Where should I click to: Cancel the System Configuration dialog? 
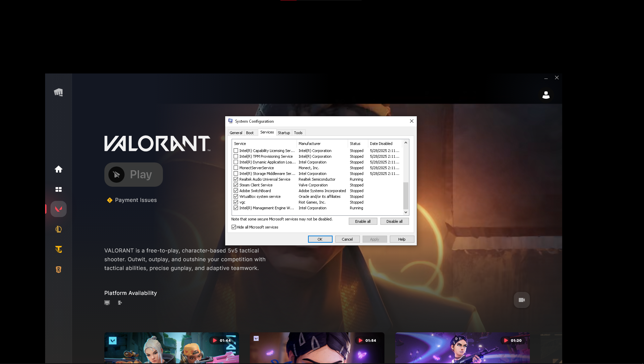347,239
